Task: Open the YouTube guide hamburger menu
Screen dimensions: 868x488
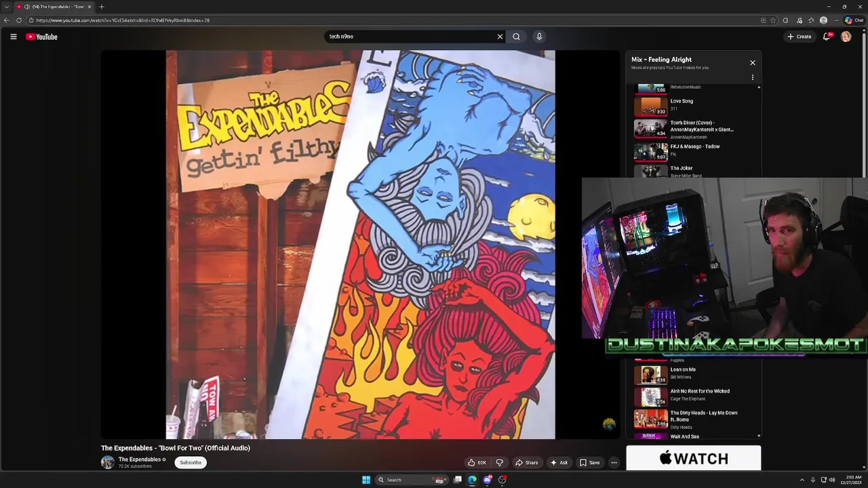Action: (x=14, y=37)
